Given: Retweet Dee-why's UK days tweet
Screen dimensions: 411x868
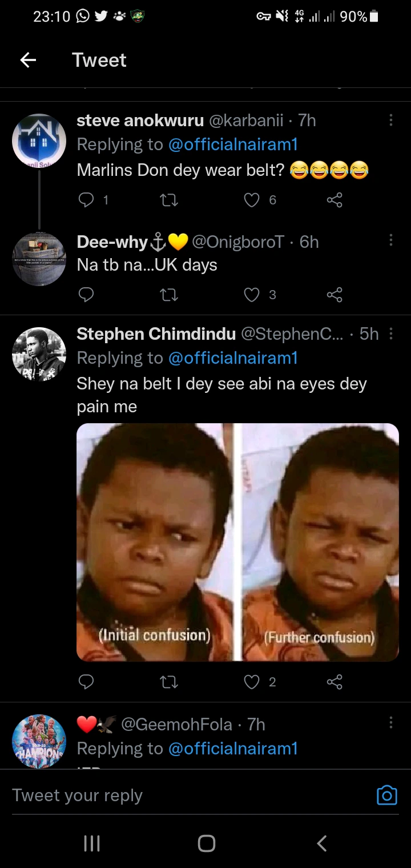Looking at the screenshot, I should click(169, 294).
